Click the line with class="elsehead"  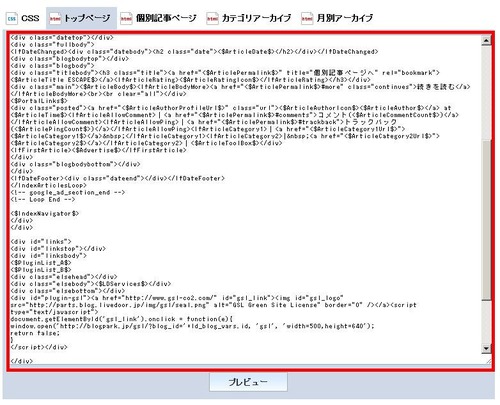pyautogui.click(x=64, y=277)
